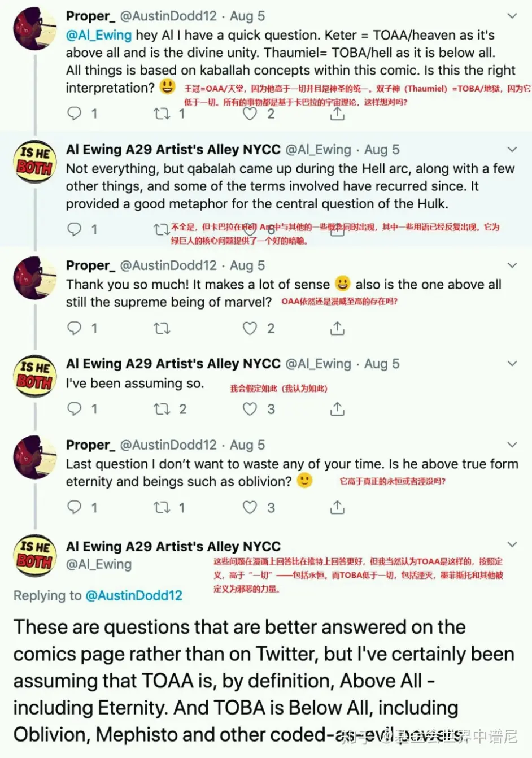The height and width of the screenshot is (758, 532).
Task: Open more-options chevron on Al Ewing's final tweet
Action: tap(512, 544)
